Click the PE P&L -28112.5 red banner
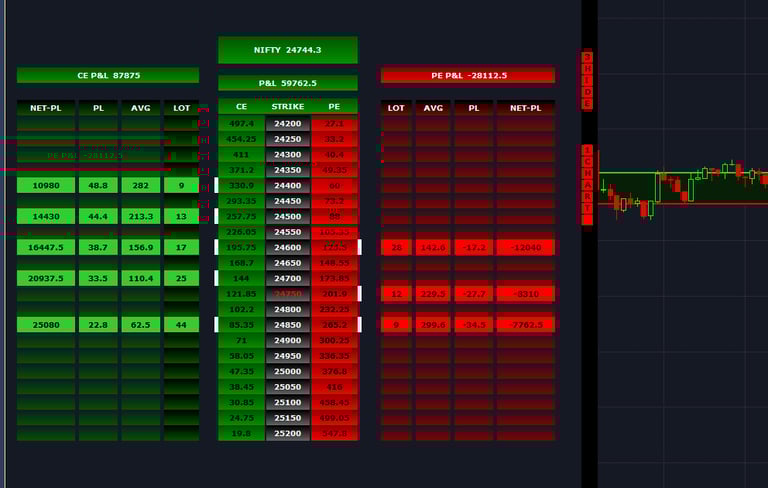The height and width of the screenshot is (488, 768). (x=468, y=75)
